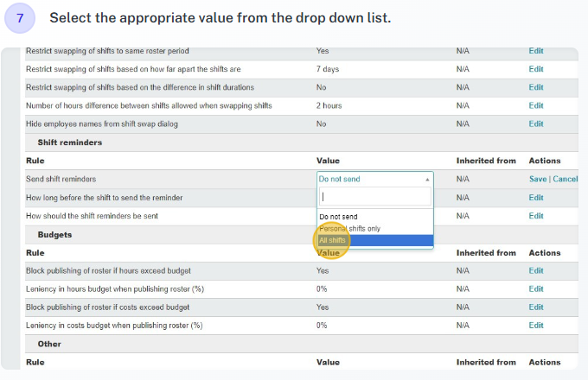The height and width of the screenshot is (380, 588).
Task: Edit leniency in hours budget rule
Action: pyautogui.click(x=536, y=289)
